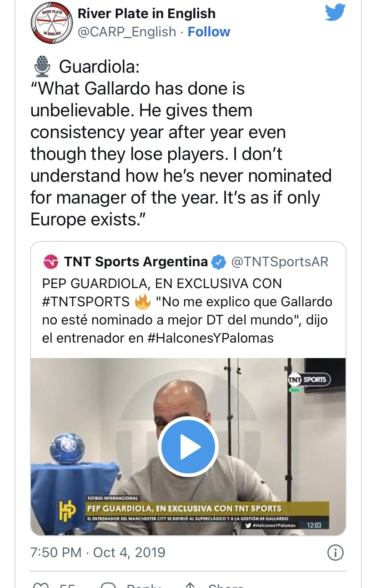Image resolution: width=376 pixels, height=588 pixels.
Task: Open the tweet info circle icon
Action: click(x=336, y=553)
